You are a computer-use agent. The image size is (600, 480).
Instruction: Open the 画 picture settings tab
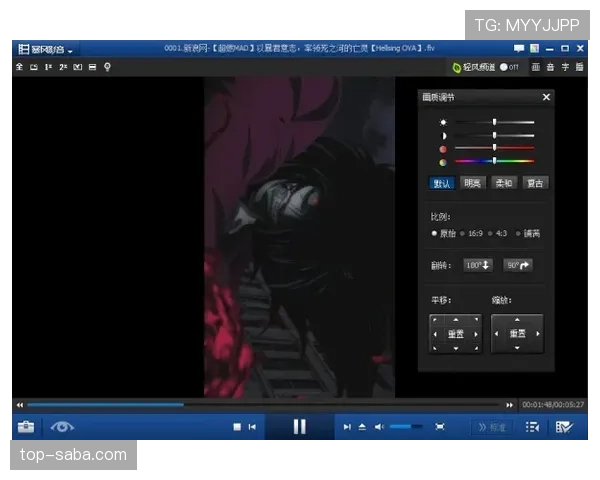[x=536, y=67]
